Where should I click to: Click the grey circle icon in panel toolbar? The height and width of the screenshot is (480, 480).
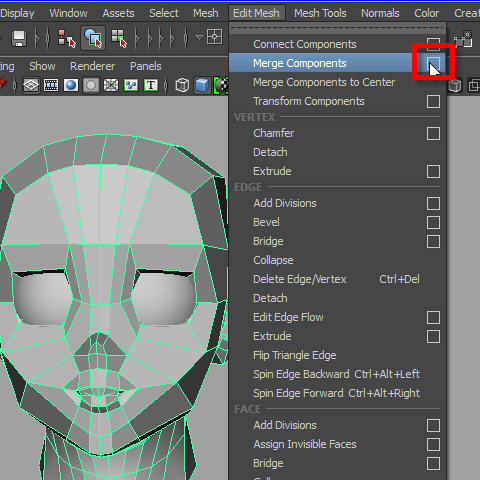(x=91, y=85)
